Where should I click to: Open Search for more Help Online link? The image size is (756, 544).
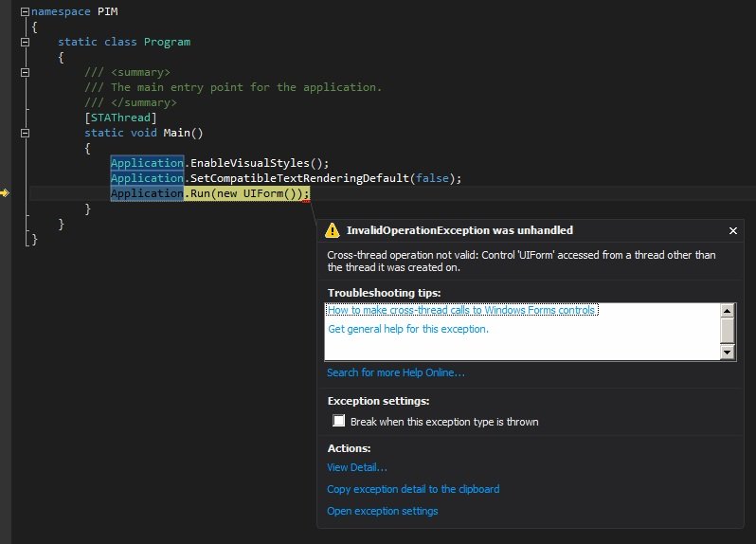coord(395,372)
